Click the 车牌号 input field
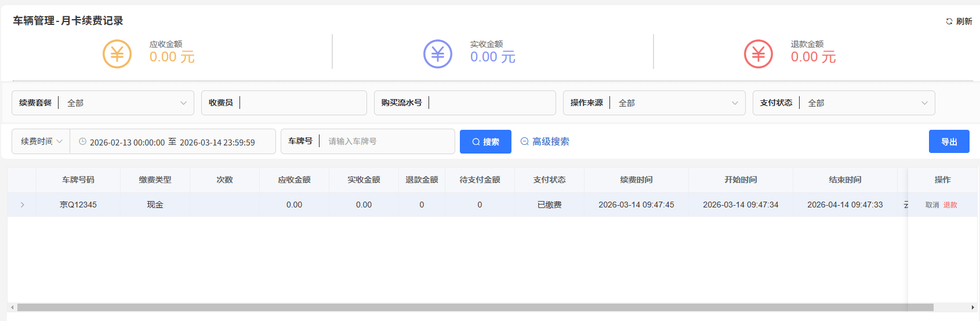 [368, 141]
